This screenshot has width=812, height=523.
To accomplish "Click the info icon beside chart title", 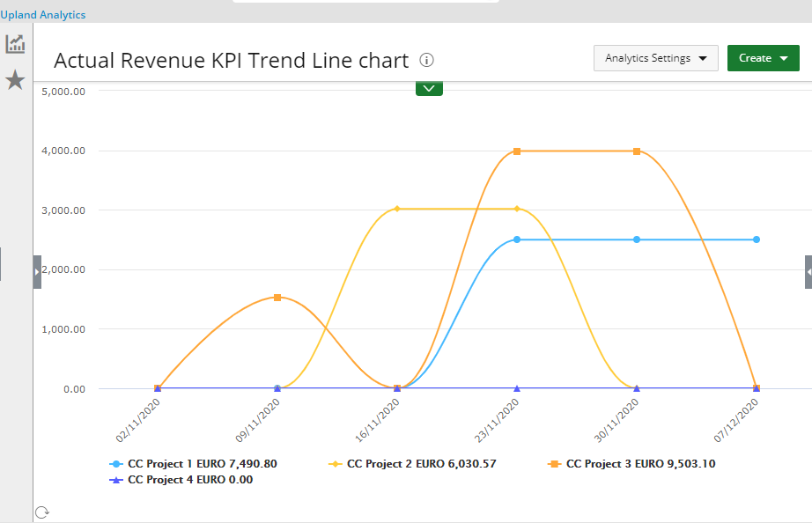I will (x=427, y=60).
